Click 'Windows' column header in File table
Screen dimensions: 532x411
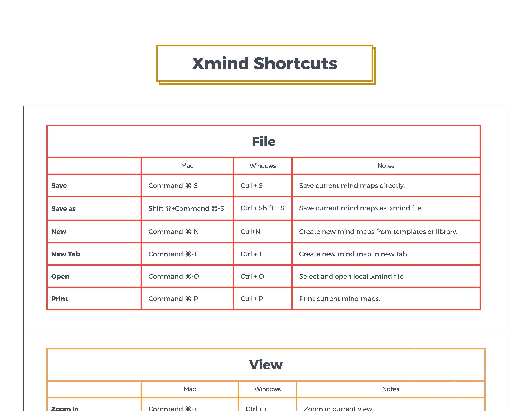(x=263, y=166)
